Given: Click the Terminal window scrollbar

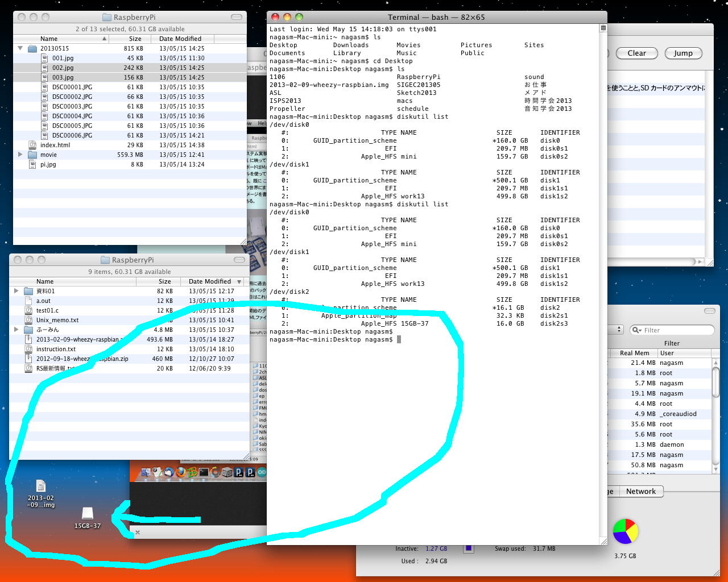Looking at the screenshot, I should (x=603, y=284).
